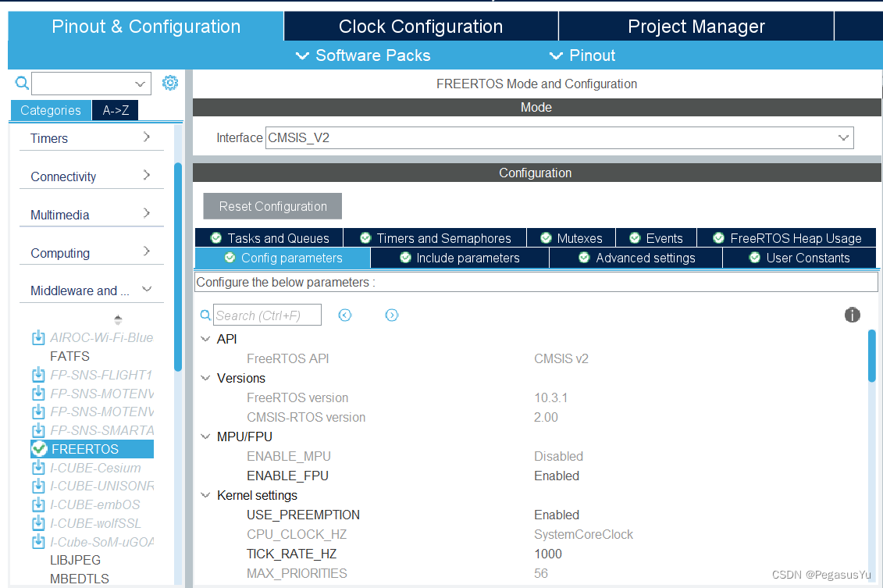The width and height of the screenshot is (883, 588).
Task: Click the magnifier icon in the left panel
Action: point(22,83)
